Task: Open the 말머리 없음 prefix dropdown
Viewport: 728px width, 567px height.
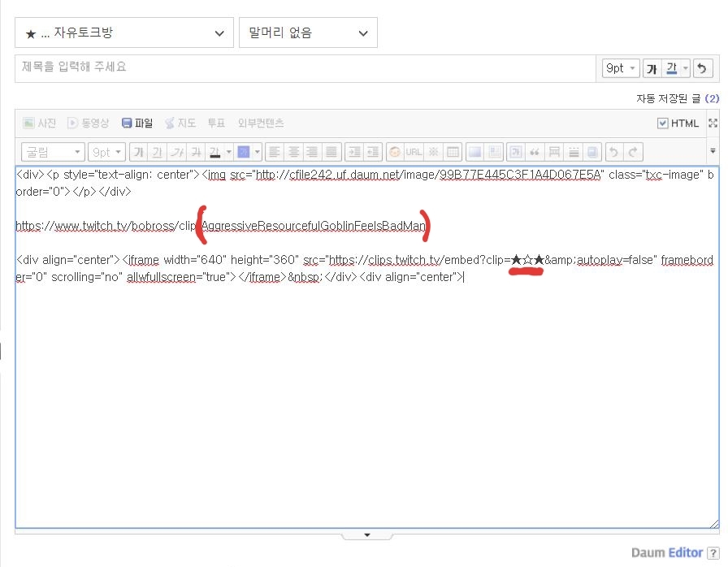Action: [x=308, y=33]
